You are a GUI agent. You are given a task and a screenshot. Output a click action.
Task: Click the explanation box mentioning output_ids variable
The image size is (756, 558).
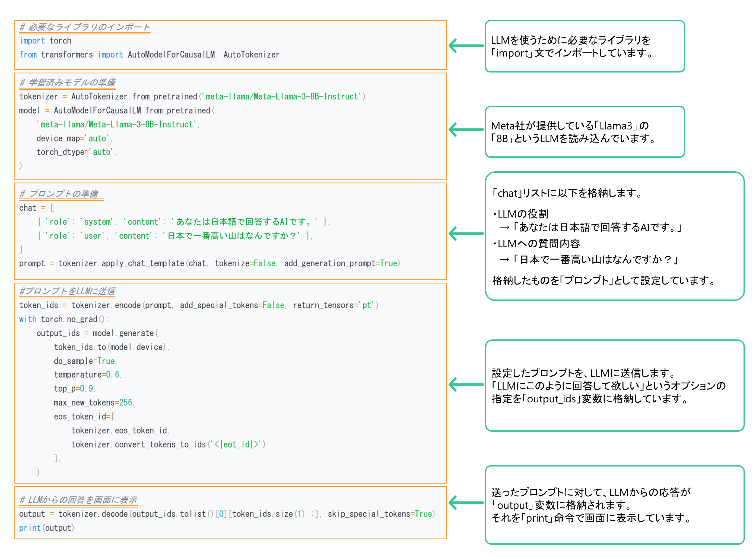pyautogui.click(x=615, y=386)
